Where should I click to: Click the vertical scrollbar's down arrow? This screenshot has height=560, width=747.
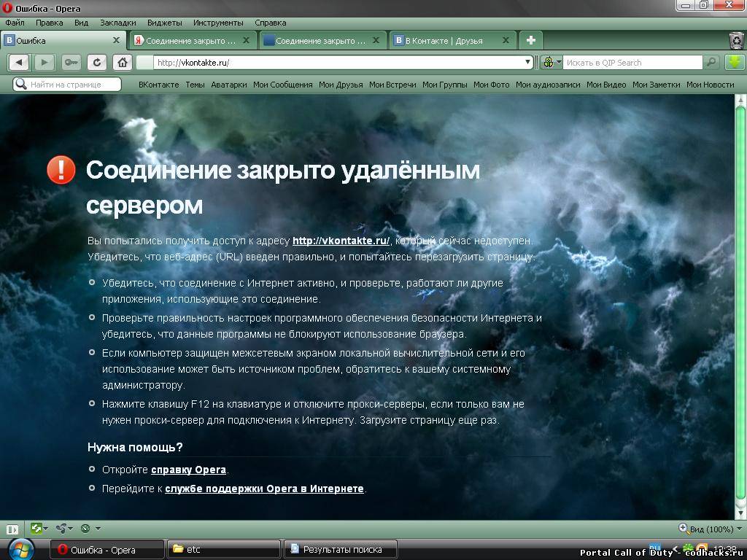[x=740, y=513]
